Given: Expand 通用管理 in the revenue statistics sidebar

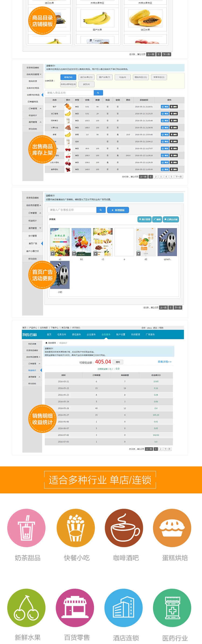Looking at the screenshot, I should 33,377.
